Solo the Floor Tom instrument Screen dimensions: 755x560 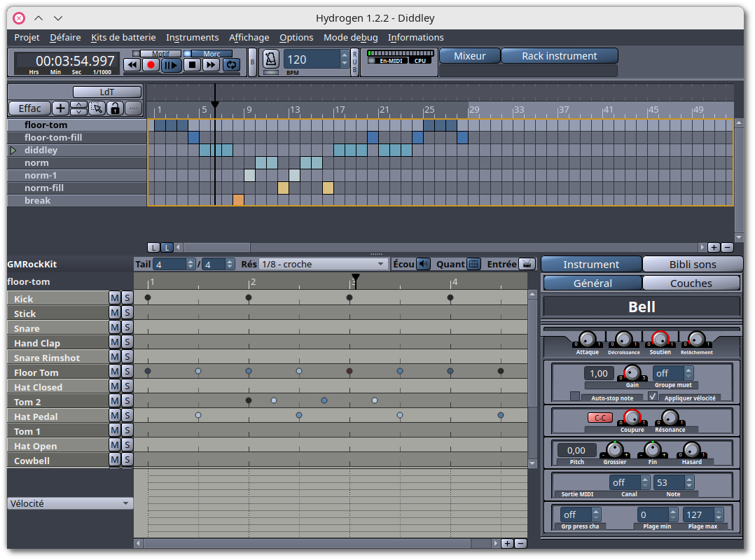pyautogui.click(x=127, y=372)
